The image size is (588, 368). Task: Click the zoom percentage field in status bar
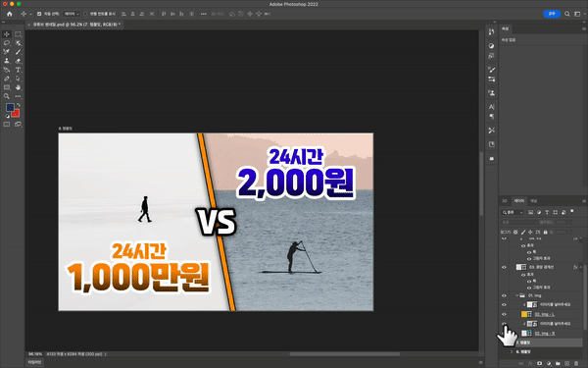[35, 354]
